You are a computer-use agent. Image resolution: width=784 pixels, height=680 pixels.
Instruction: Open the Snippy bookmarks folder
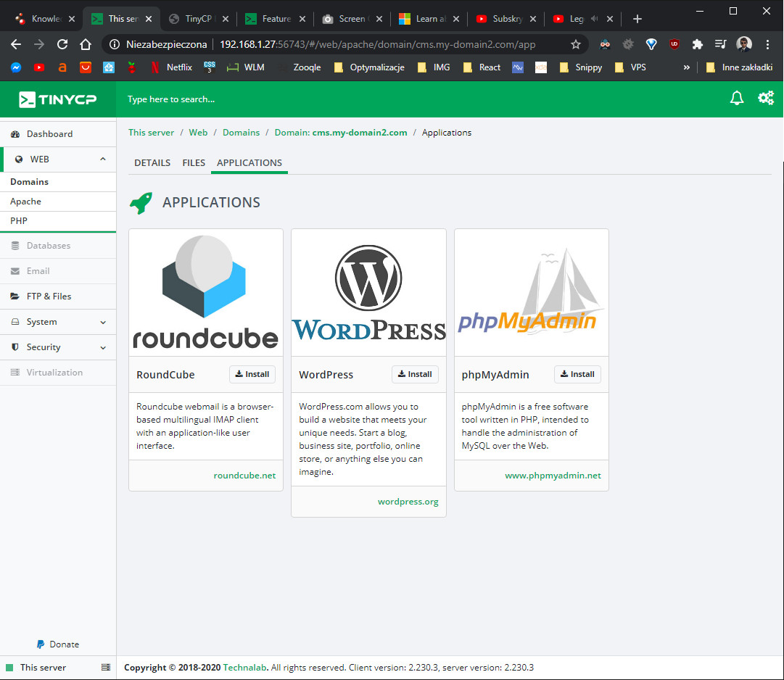[581, 67]
